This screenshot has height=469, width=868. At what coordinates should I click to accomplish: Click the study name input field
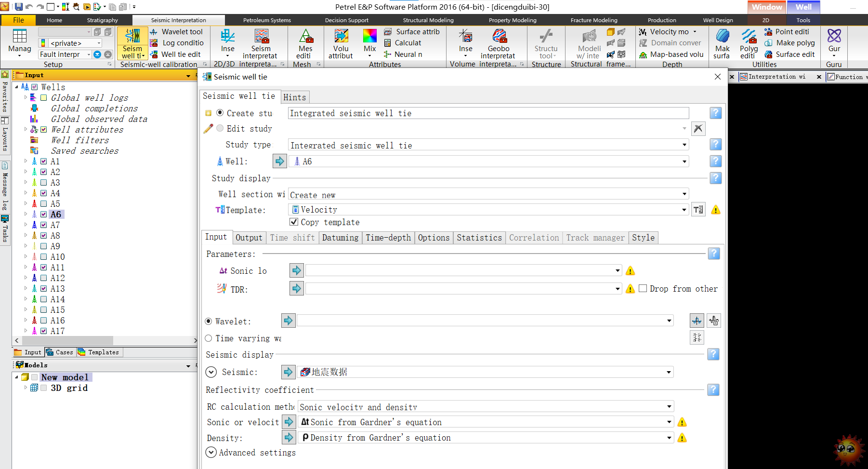click(488, 113)
